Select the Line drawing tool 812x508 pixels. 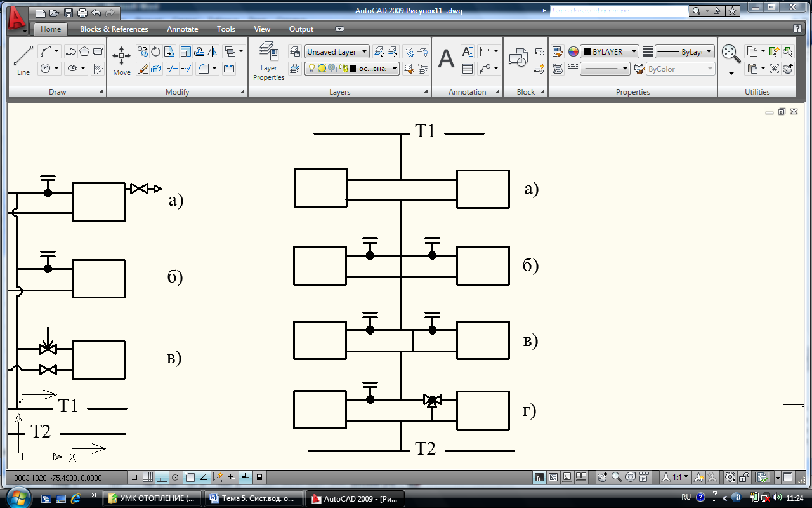tap(23, 60)
